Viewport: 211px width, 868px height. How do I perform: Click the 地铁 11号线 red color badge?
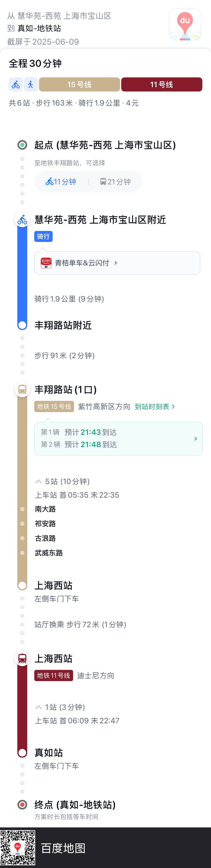click(54, 676)
